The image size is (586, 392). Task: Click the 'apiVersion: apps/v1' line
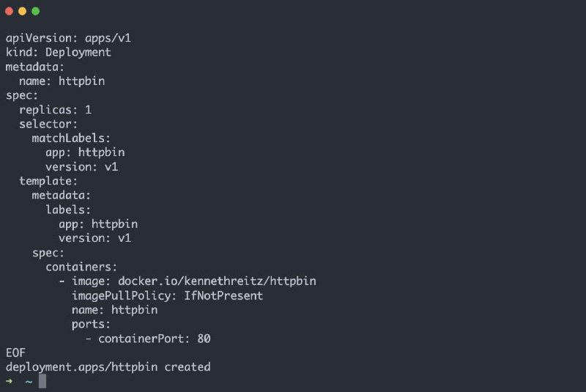tap(68, 38)
